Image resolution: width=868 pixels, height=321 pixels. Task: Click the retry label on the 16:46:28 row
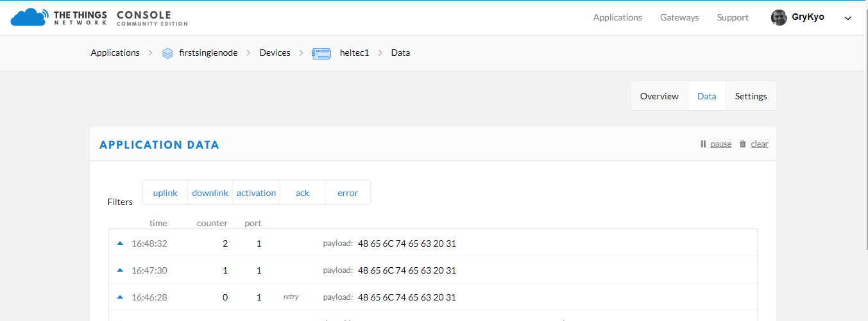coord(291,297)
